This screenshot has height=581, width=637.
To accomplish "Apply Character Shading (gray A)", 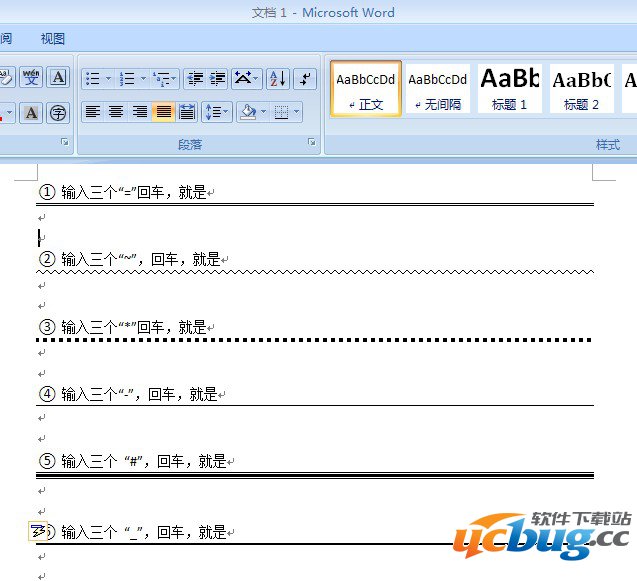I will [x=31, y=113].
